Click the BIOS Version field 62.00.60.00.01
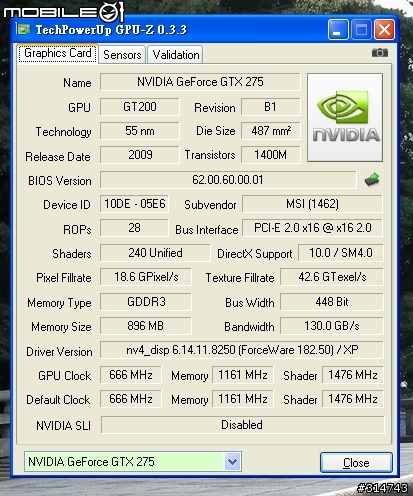The width and height of the screenshot is (413, 496). click(x=228, y=180)
